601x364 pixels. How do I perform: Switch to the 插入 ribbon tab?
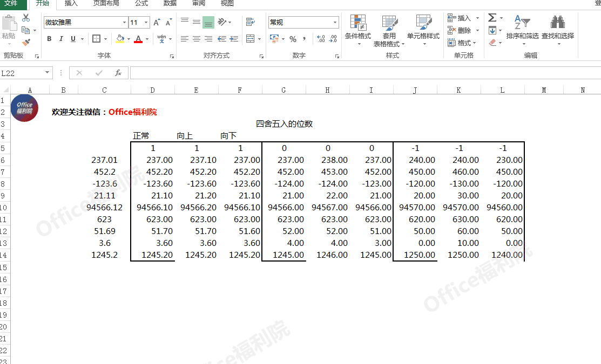(71, 3)
